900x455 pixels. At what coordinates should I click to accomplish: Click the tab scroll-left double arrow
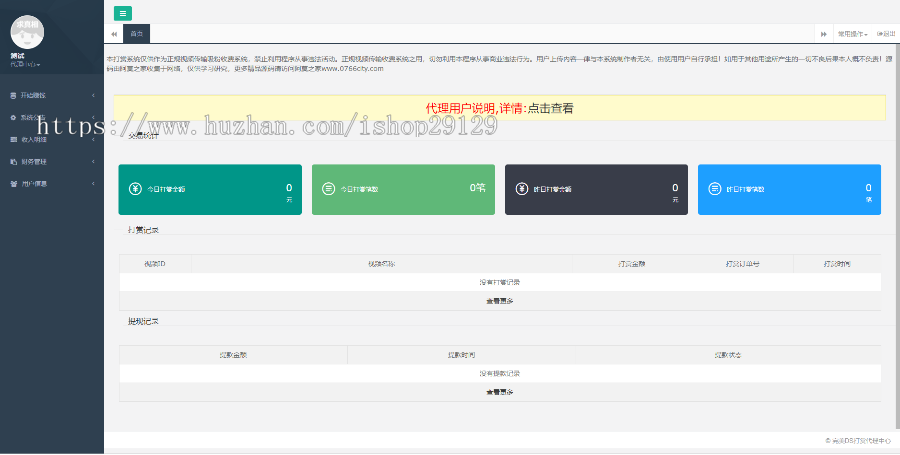pyautogui.click(x=114, y=34)
